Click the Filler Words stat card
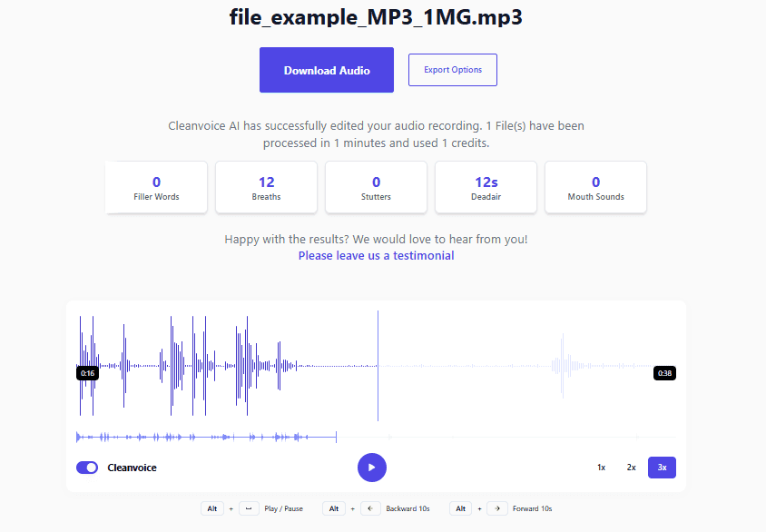This screenshot has width=766, height=532. pos(156,188)
